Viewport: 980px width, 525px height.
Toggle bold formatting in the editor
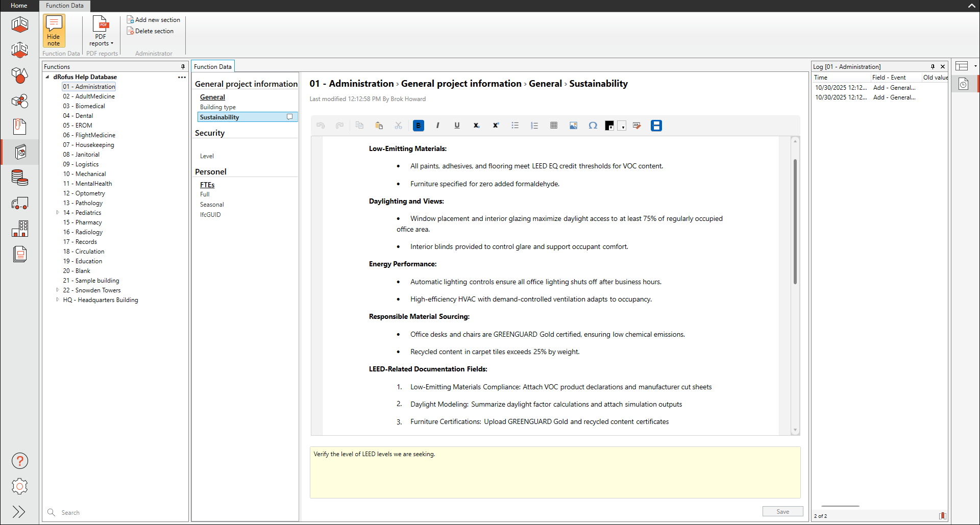(x=418, y=126)
